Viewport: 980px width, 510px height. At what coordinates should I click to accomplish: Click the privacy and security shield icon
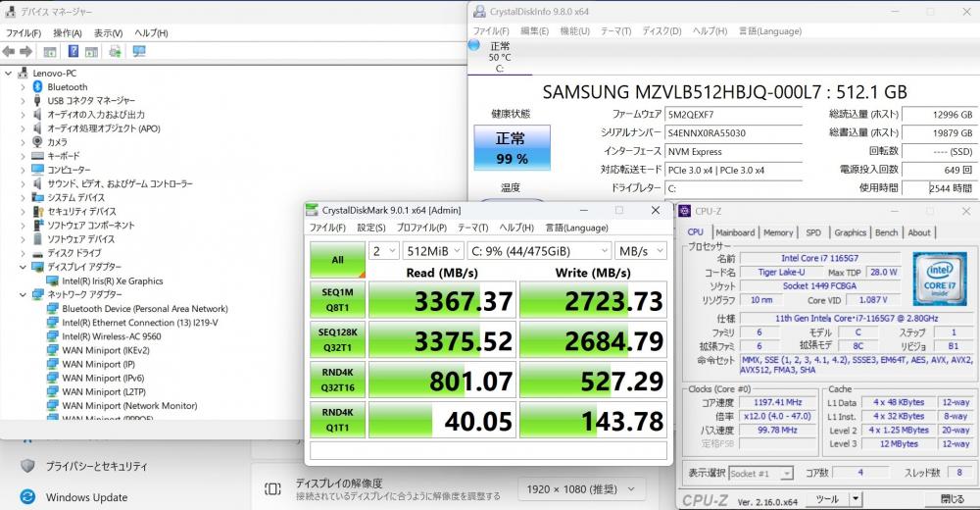[x=27, y=466]
